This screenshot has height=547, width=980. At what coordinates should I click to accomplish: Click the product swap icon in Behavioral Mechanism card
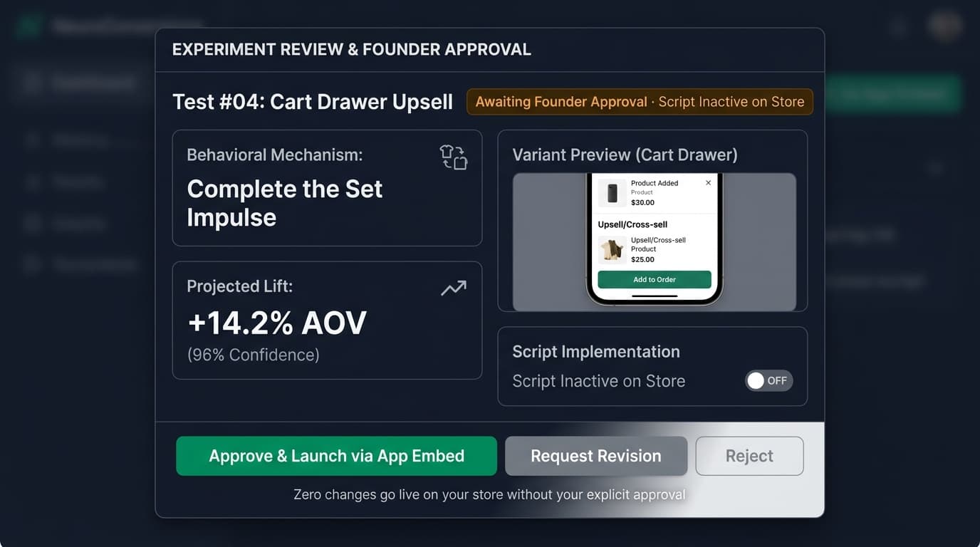pos(453,157)
